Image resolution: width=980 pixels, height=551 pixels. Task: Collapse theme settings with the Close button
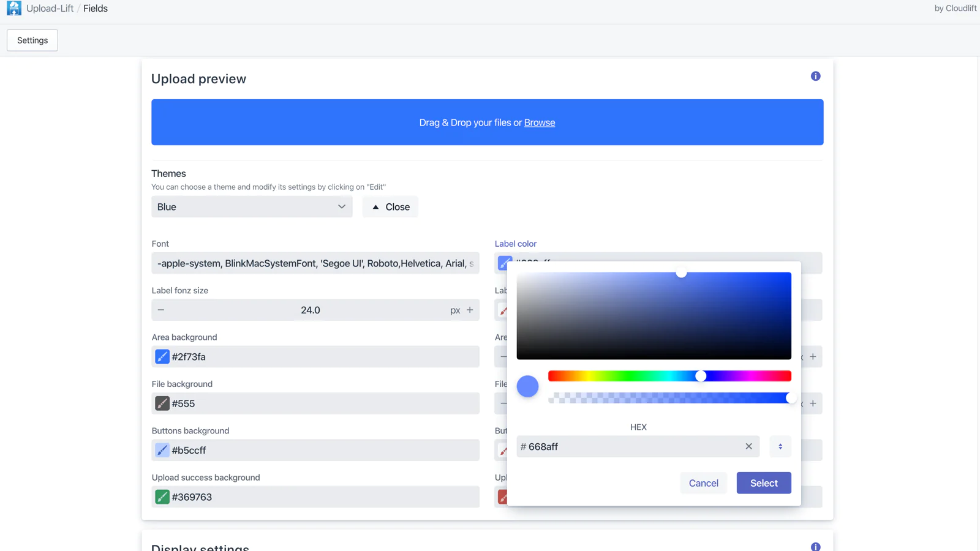[390, 207]
